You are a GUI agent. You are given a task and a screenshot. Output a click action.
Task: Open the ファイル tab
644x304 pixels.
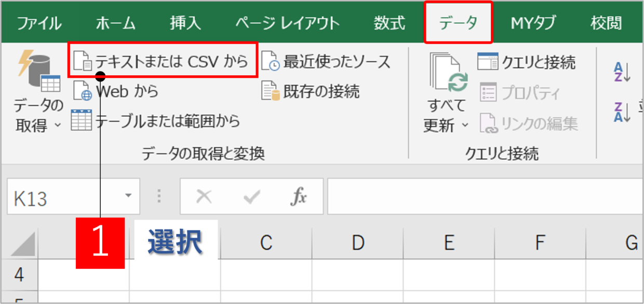tap(39, 23)
